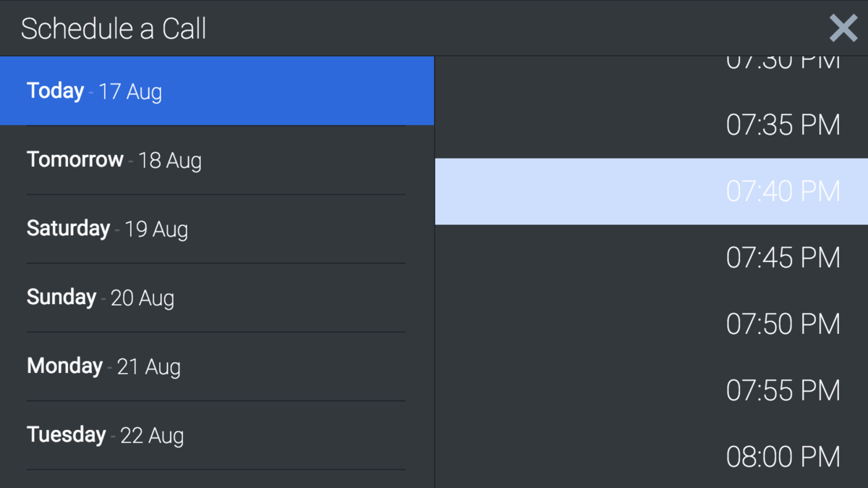The height and width of the screenshot is (488, 868).
Task: Select the 08:00 PM time slot
Action: [x=651, y=456]
